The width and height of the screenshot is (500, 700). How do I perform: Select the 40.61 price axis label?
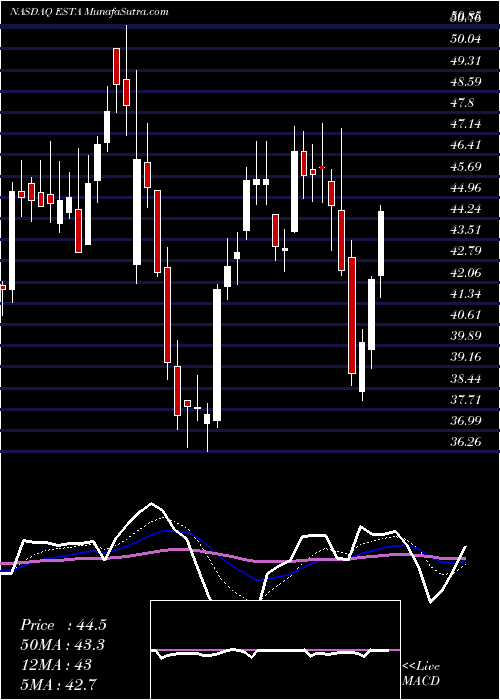pos(466,315)
